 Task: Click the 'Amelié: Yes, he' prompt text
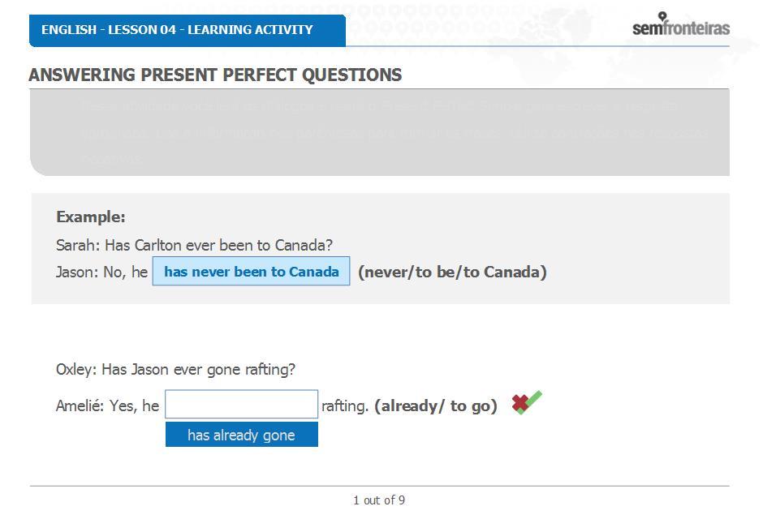[107, 406]
